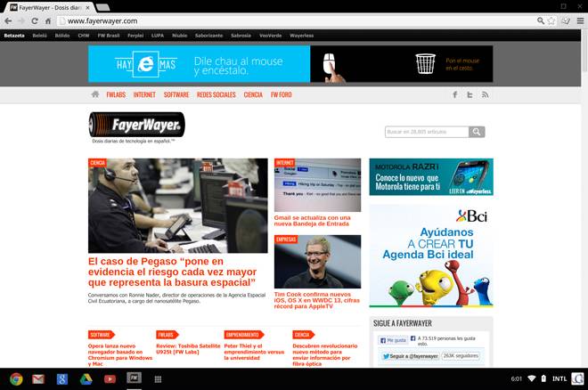588x390 pixels.
Task: Open the Descubren revolucionario nuevo método article
Action: click(x=325, y=354)
